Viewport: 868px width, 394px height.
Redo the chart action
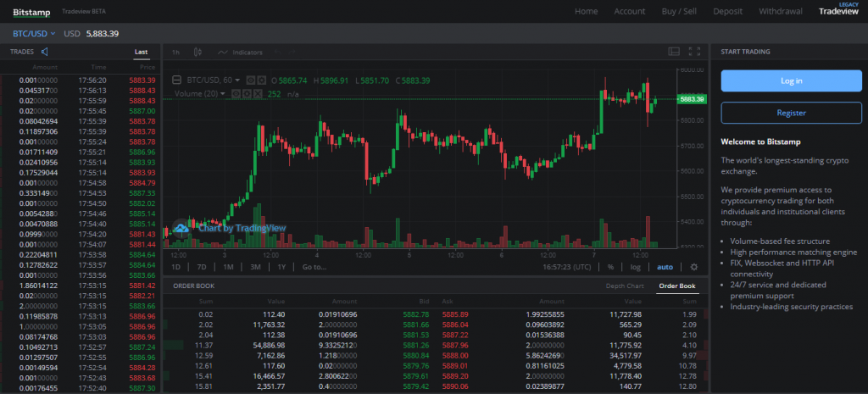(292, 52)
